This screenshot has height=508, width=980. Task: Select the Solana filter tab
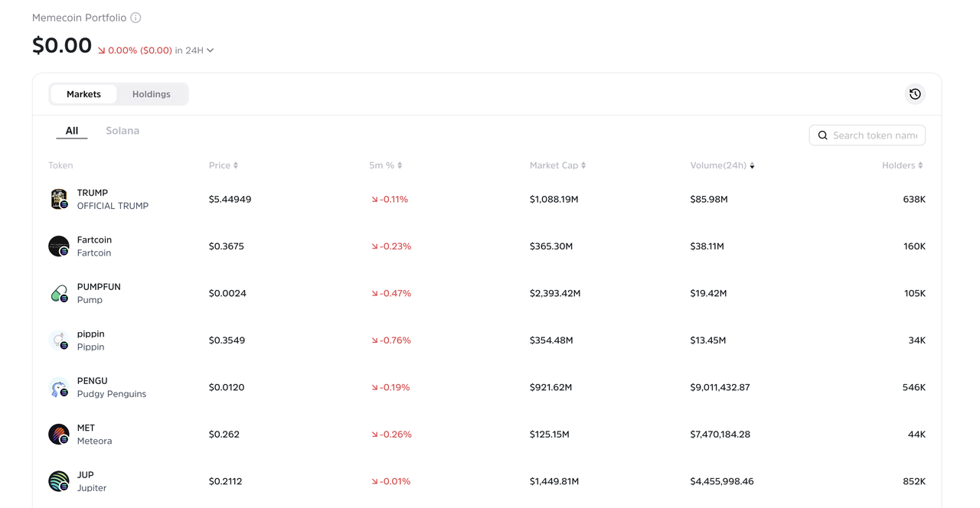point(122,131)
